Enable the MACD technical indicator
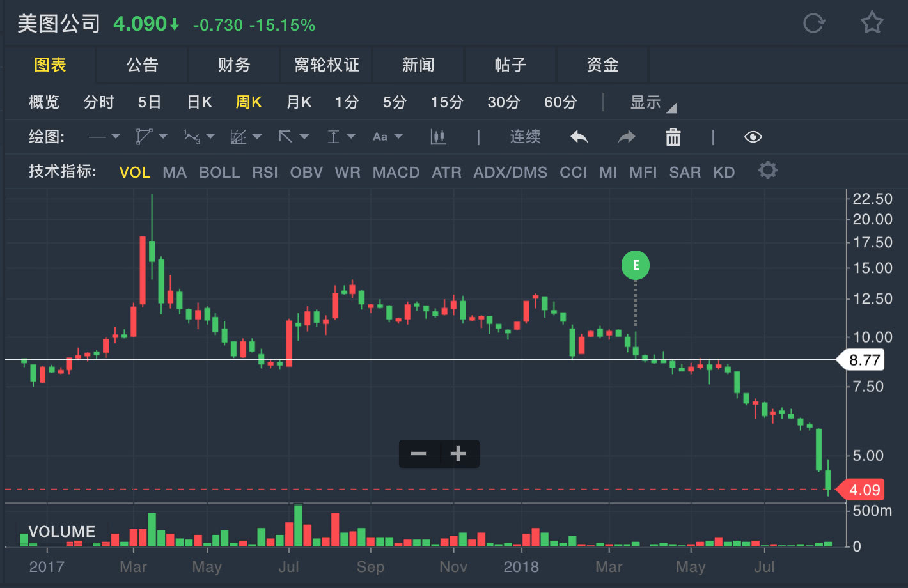Viewport: 908px width, 588px height. [396, 173]
